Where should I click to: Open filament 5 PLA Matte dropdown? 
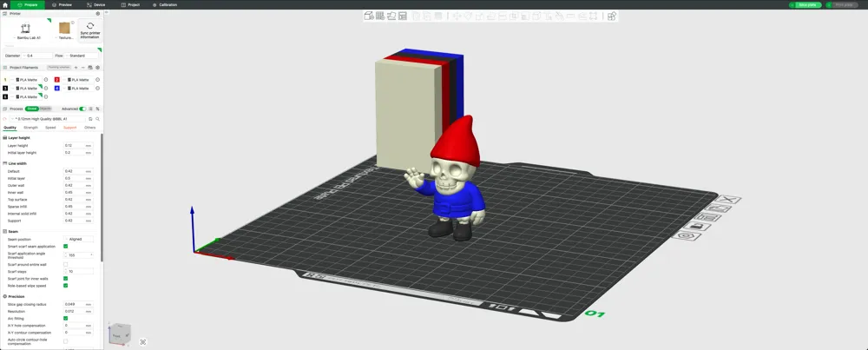pos(26,97)
